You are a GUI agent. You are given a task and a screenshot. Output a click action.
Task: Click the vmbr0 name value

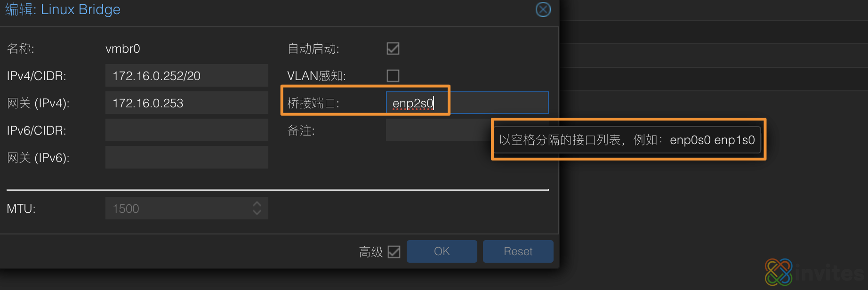123,48
